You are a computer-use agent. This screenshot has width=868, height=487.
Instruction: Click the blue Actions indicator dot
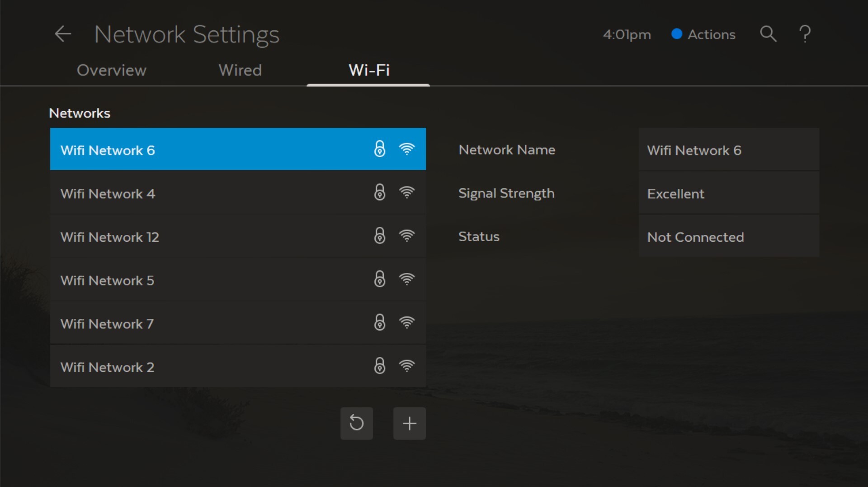[677, 34]
